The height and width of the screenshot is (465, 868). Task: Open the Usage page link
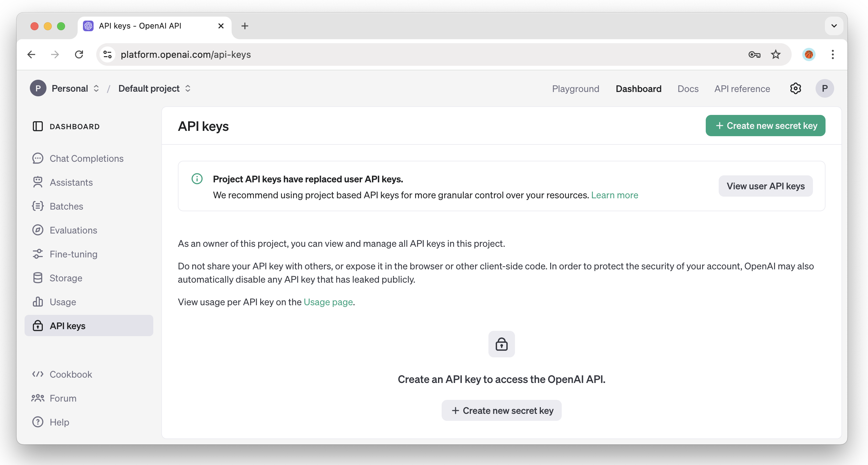coord(328,302)
